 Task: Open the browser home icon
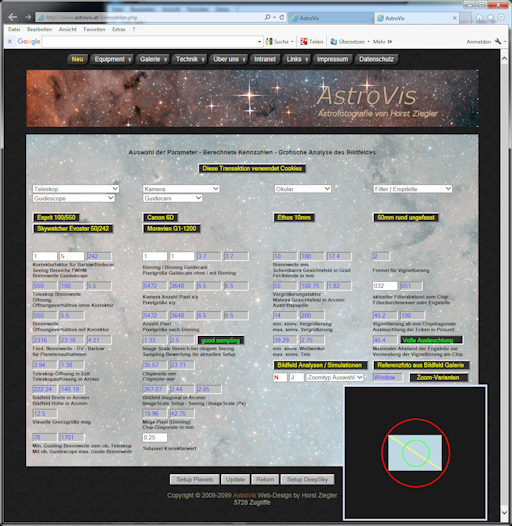coord(479,17)
